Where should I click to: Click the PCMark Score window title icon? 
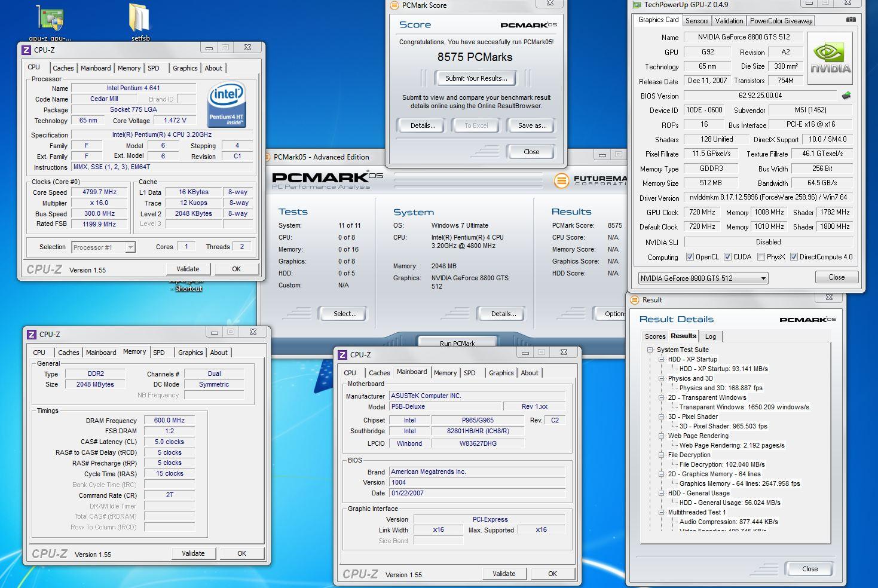[394, 5]
